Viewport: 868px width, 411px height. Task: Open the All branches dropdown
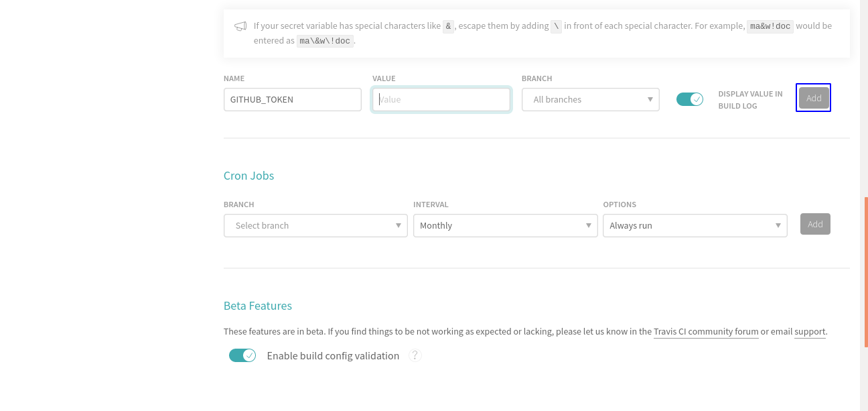(590, 99)
